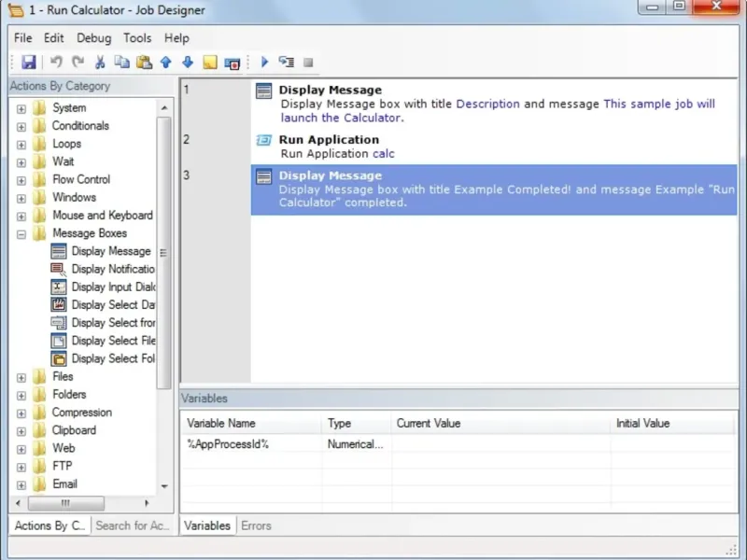The height and width of the screenshot is (560, 747).
Task: Select the %AppProcessId% variable row
Action: (228, 444)
